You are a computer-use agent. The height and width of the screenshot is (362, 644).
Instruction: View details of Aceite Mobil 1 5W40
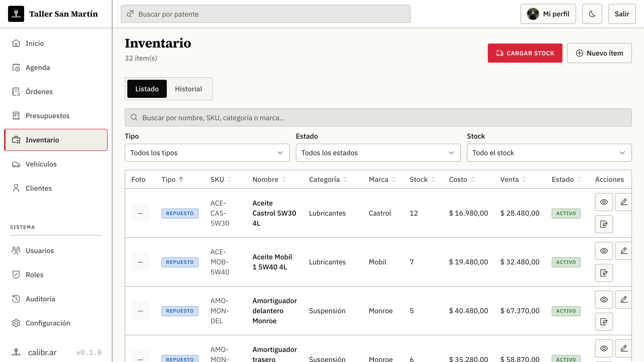click(x=604, y=251)
